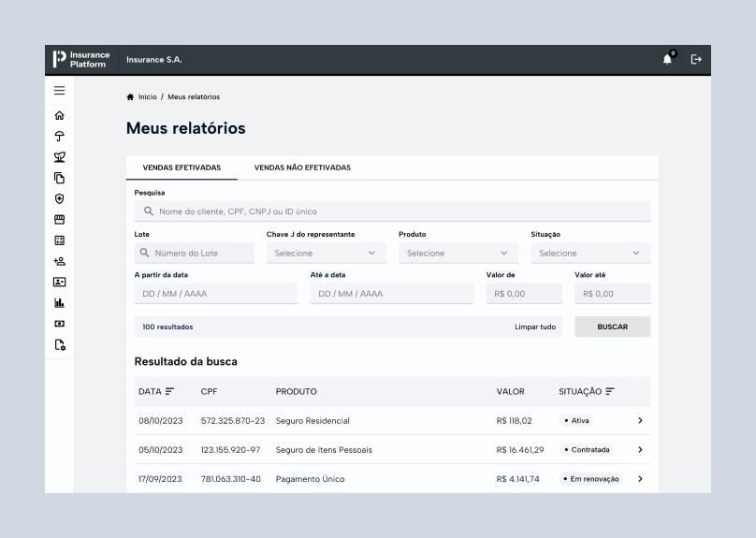Open the storefront icon in sidebar

click(59, 219)
